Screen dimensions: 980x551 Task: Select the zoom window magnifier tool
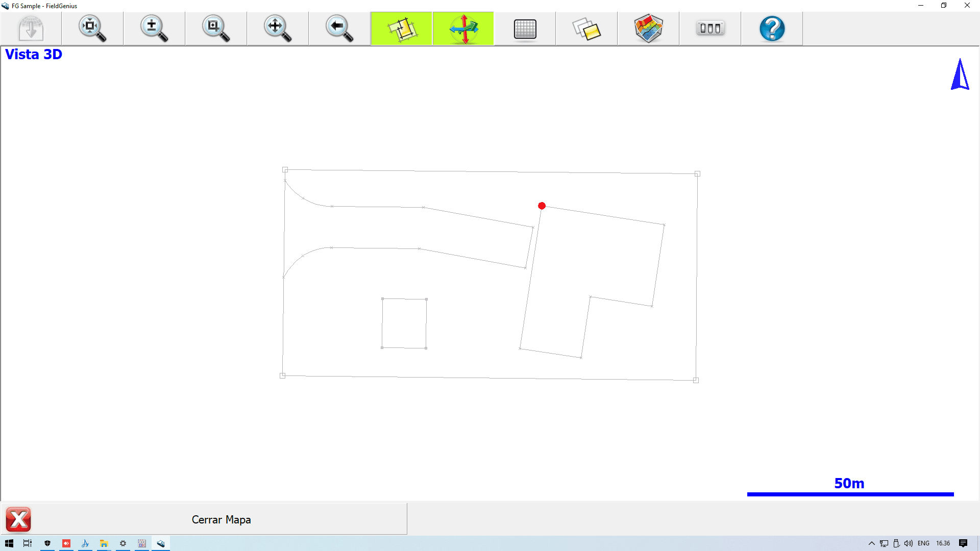216,29
